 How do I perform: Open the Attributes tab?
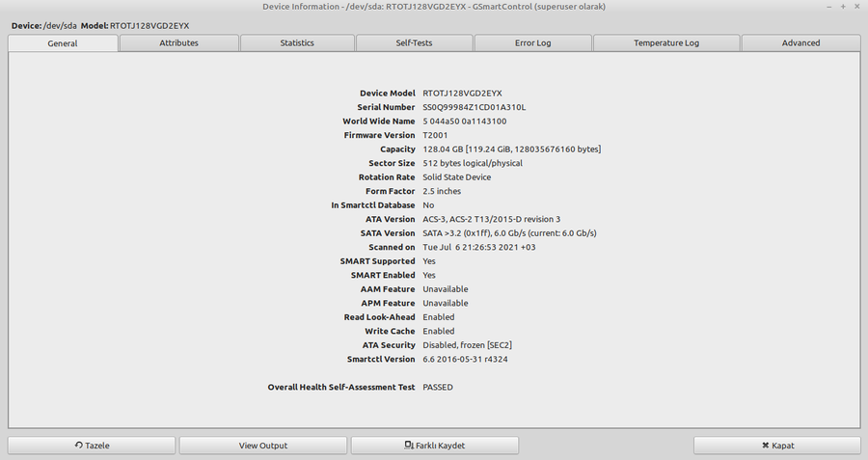(x=178, y=42)
